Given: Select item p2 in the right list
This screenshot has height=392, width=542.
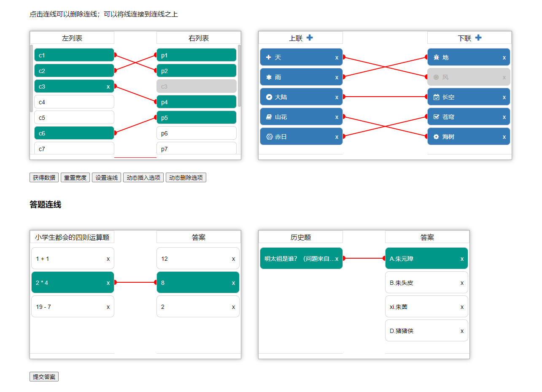Looking at the screenshot, I should click(197, 71).
